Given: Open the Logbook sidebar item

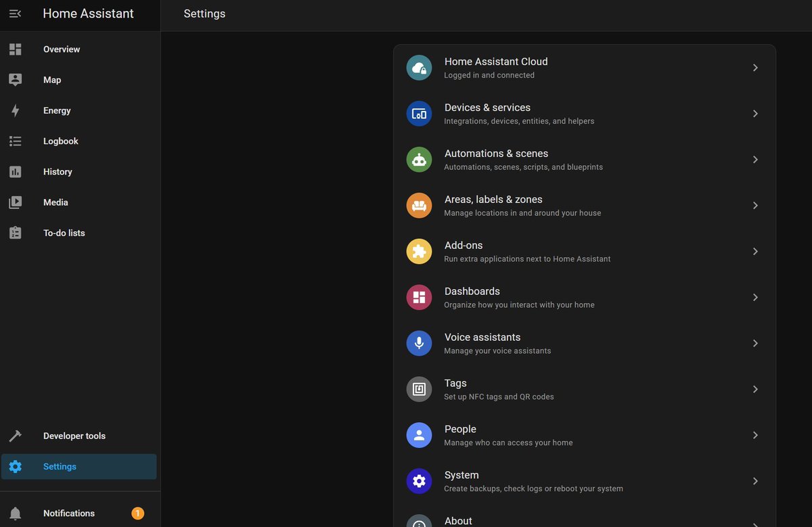Looking at the screenshot, I should [79, 141].
